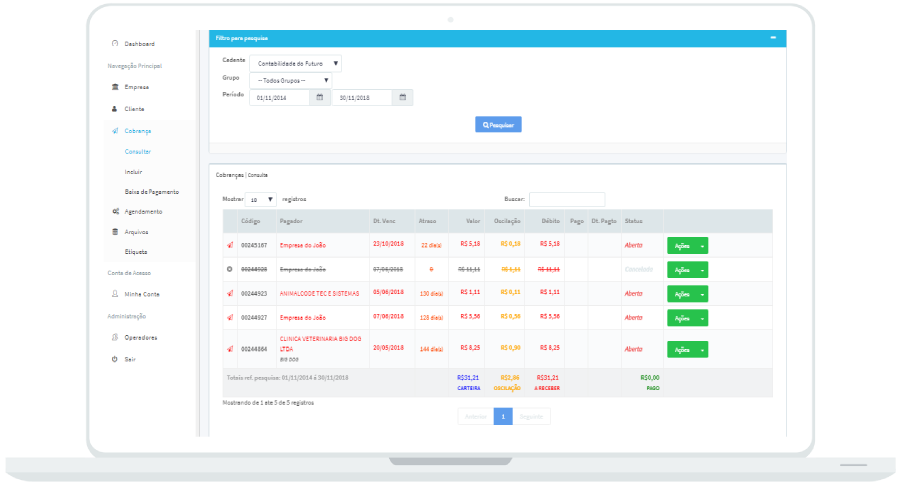Click the start date field 01/11/2014
This screenshot has height=488, width=900.
tap(280, 98)
